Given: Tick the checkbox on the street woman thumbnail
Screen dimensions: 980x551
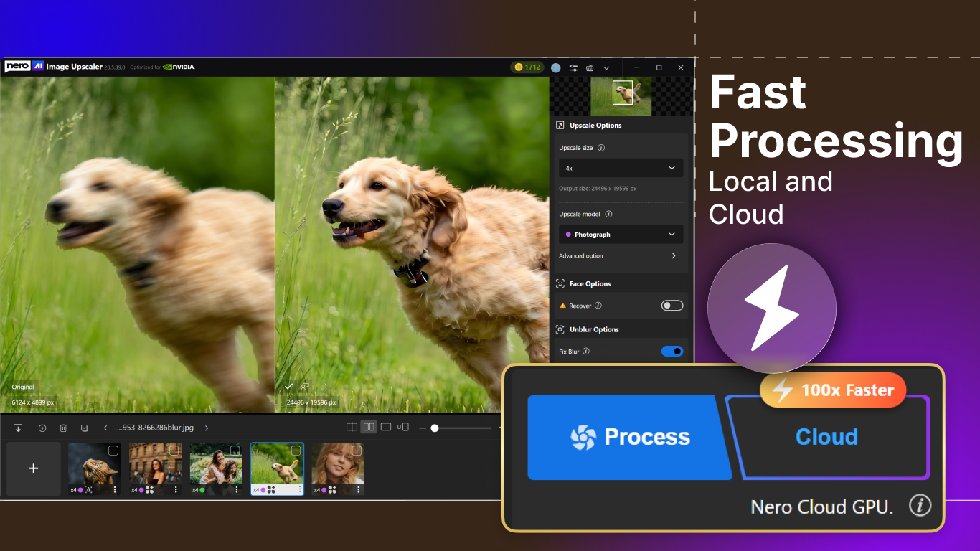Looking at the screenshot, I should coord(174,451).
